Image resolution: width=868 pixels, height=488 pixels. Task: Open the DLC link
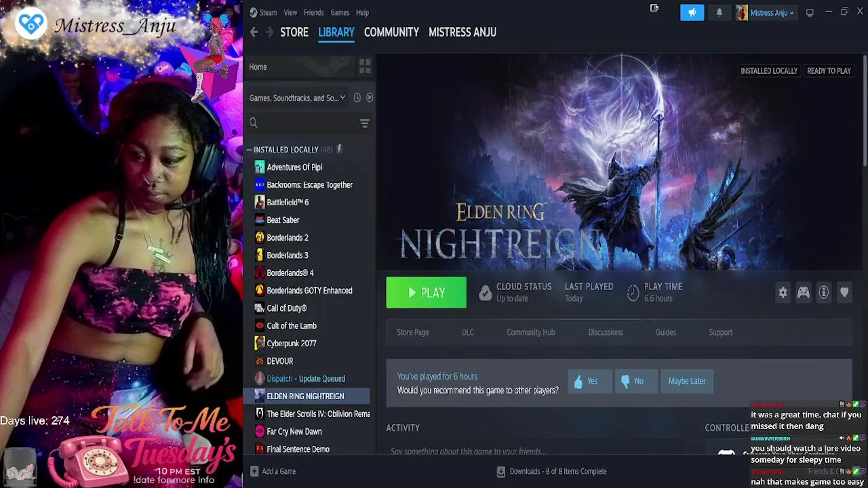[468, 332]
